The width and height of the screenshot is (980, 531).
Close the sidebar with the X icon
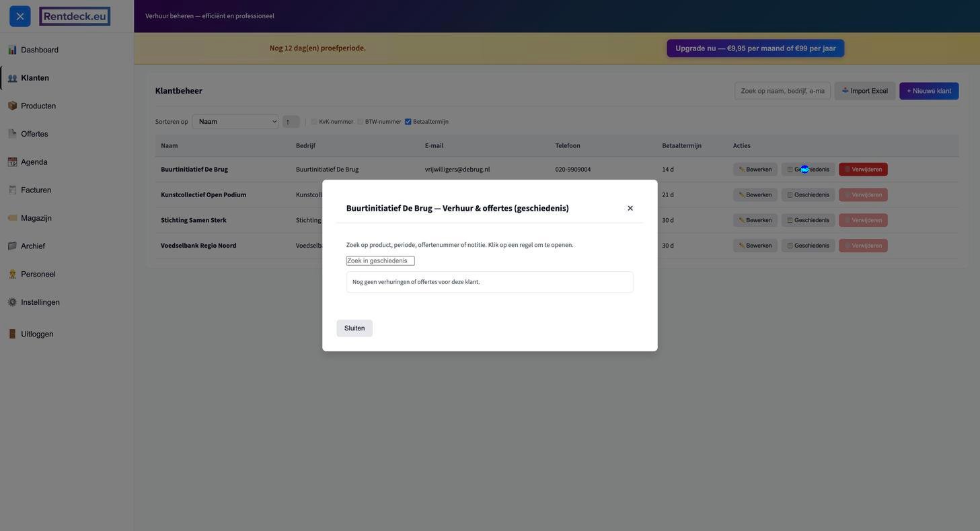tap(20, 16)
